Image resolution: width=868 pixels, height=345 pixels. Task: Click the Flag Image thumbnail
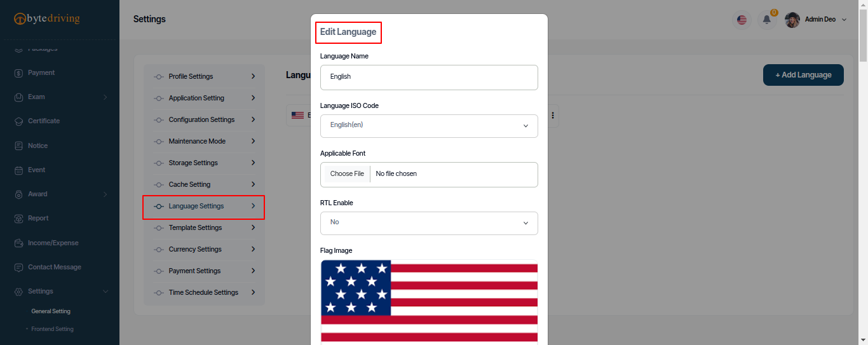click(x=429, y=302)
